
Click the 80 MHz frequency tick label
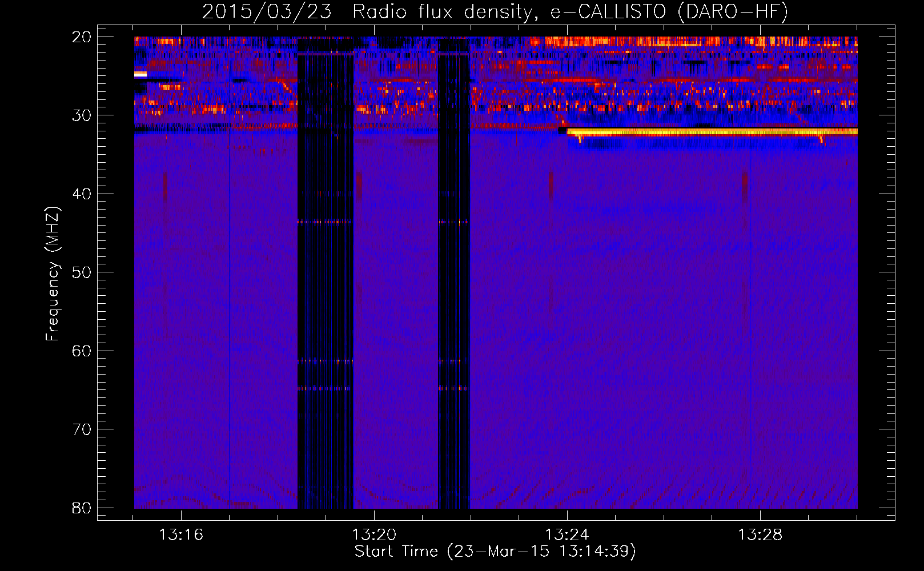tap(82, 508)
